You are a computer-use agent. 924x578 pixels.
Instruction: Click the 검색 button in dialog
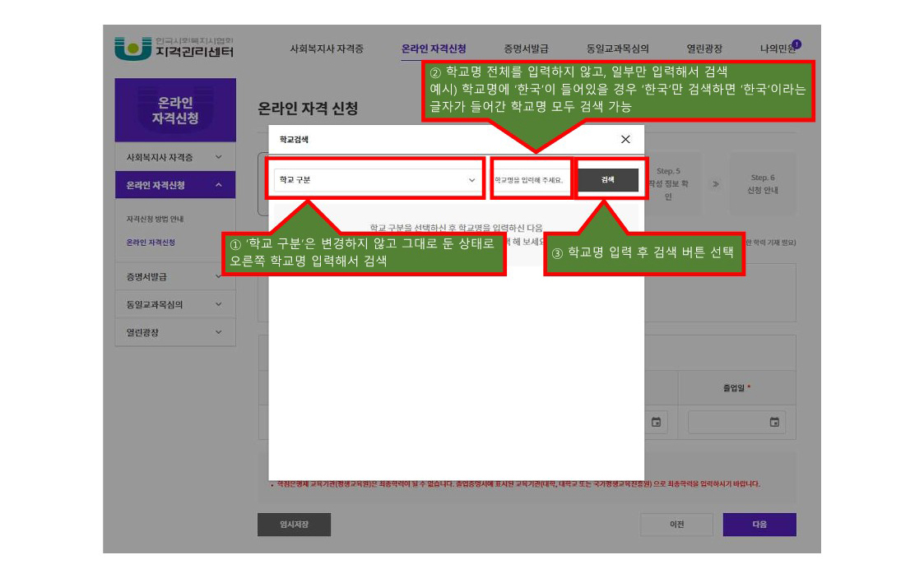(607, 180)
